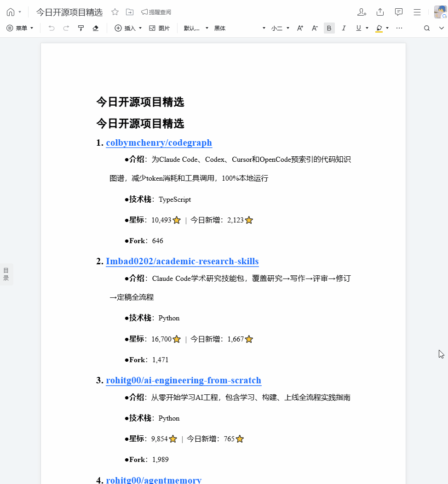Click the 今日新增: 765 text
Viewport: 448px width, 484px height.
[211, 438]
